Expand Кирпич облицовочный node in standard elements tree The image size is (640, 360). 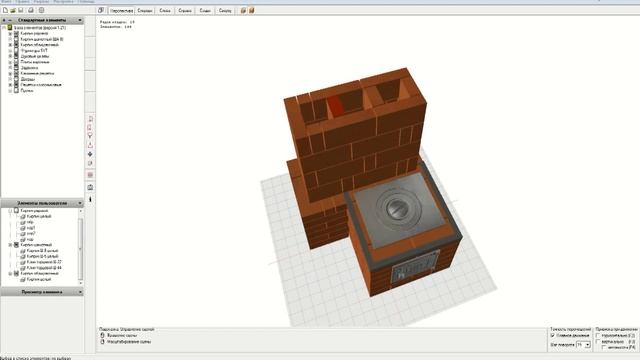(10, 45)
